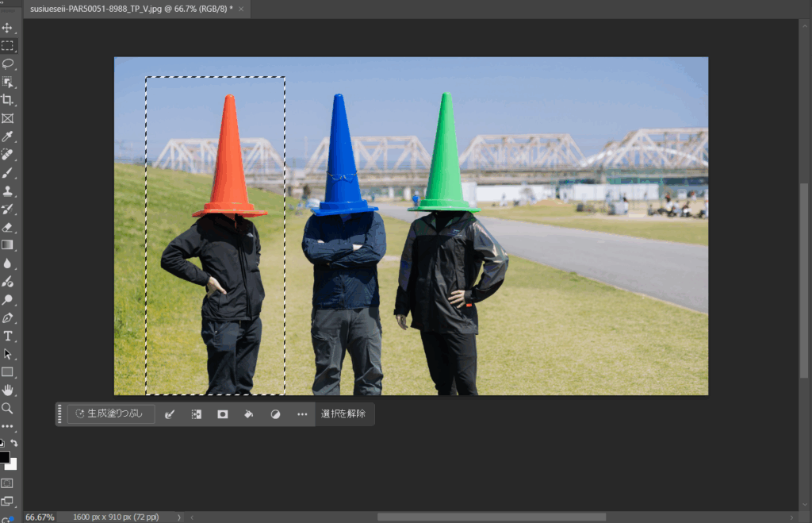Click invert selection icon in task bar
This screenshot has width=812, height=523.
[x=196, y=414]
